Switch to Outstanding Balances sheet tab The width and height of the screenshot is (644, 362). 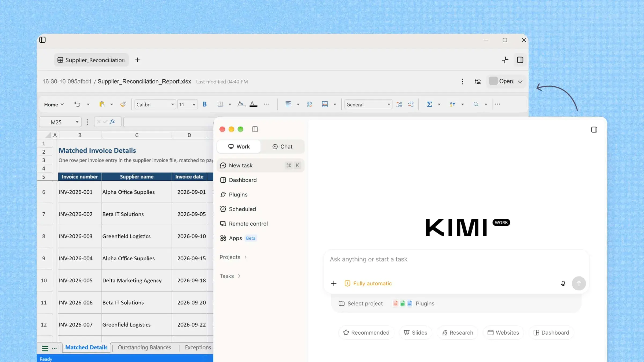tap(144, 348)
